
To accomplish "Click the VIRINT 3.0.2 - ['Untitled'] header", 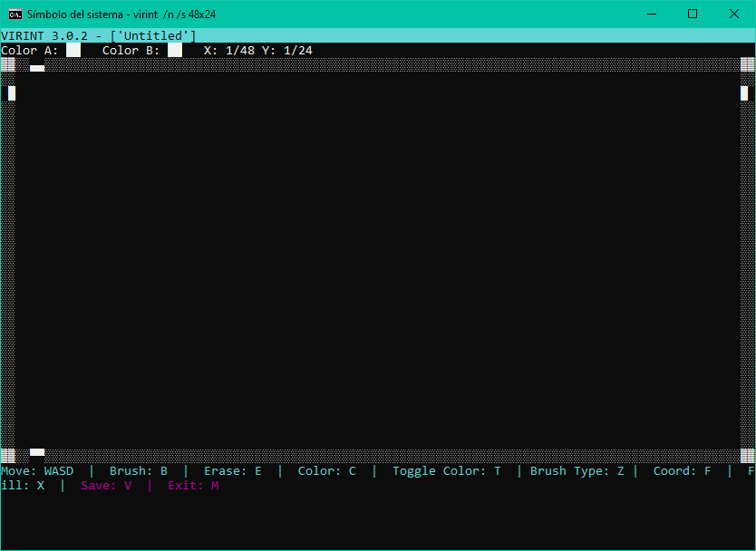I will pyautogui.click(x=99, y=35).
